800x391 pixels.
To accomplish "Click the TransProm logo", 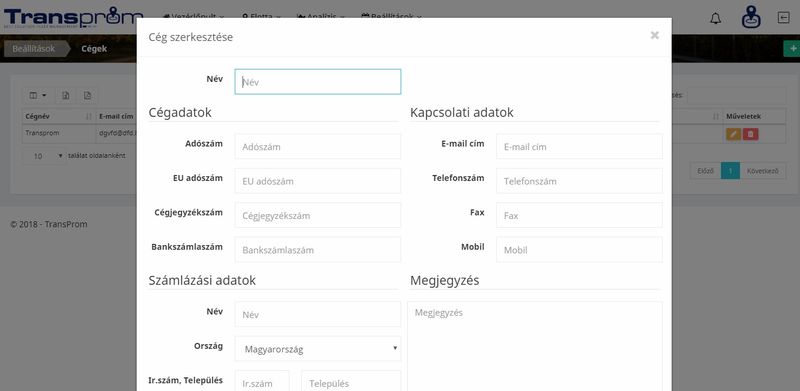I will point(73,18).
